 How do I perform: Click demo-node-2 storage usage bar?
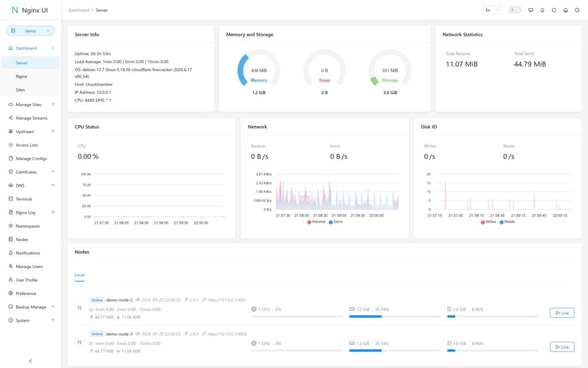(493, 317)
